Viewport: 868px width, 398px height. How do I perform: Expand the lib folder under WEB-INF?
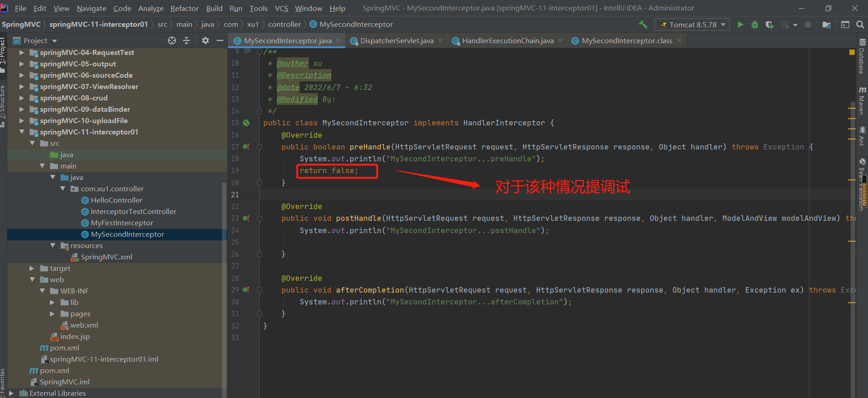coord(52,302)
